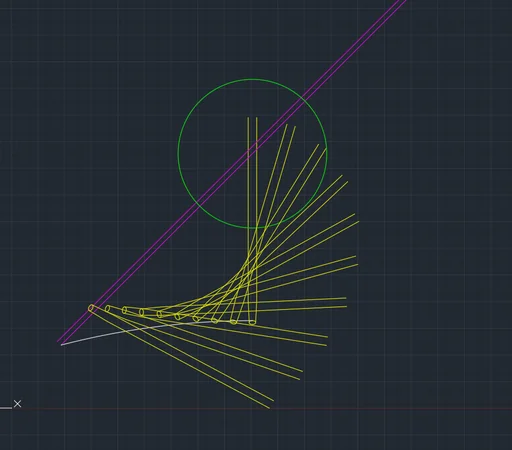Pick the third small yellow circle from the left

click(x=124, y=310)
